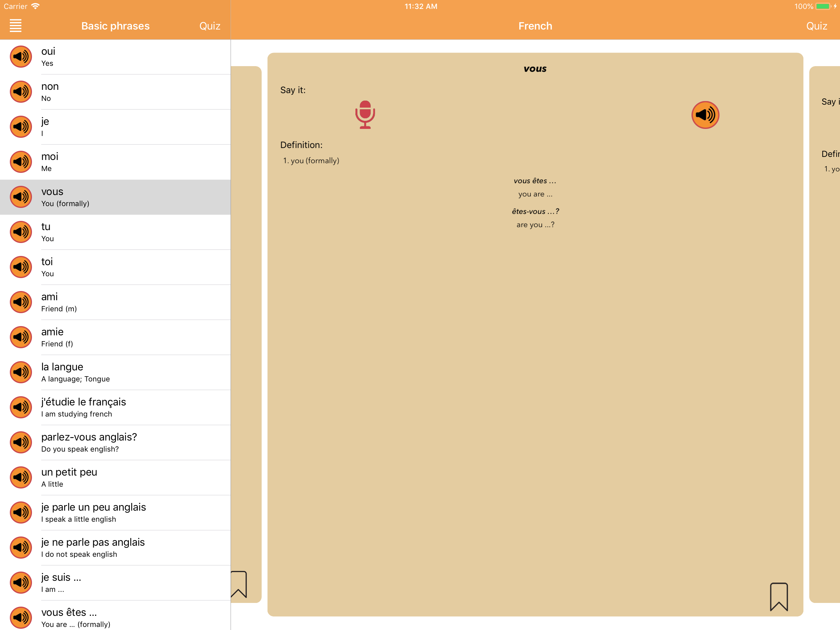Play audio for 'je parle un peu anglais'
The height and width of the screenshot is (630, 840).
tap(21, 512)
